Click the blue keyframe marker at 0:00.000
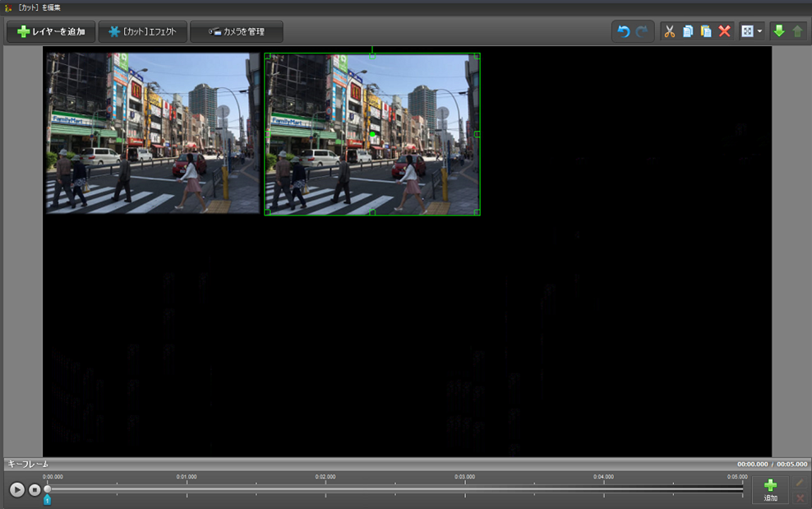Viewport: 812px width, 509px height. coord(47,499)
